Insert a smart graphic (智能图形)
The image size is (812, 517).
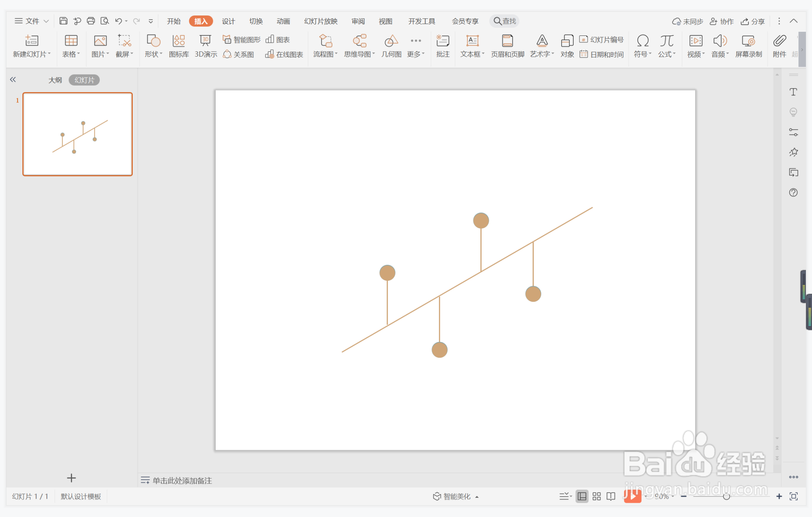pyautogui.click(x=241, y=40)
